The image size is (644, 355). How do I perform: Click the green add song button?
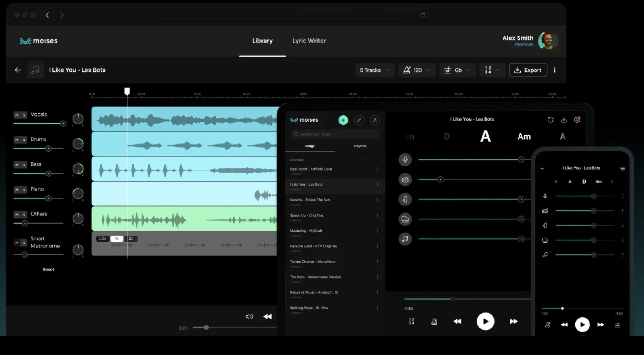click(343, 120)
